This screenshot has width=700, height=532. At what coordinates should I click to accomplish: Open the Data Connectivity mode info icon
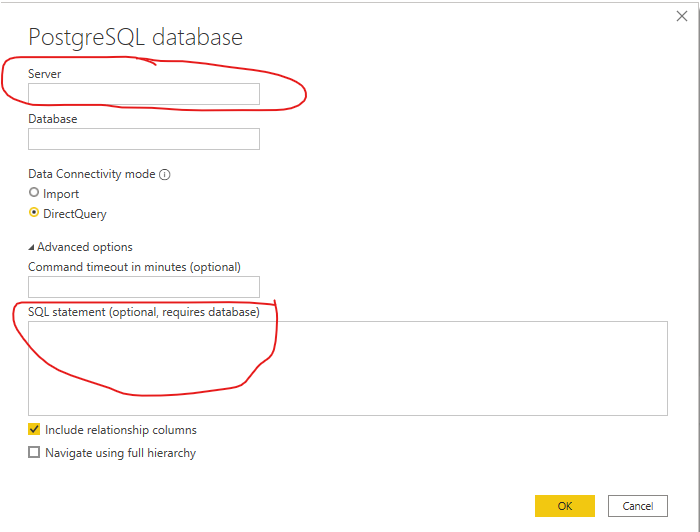coord(165,175)
